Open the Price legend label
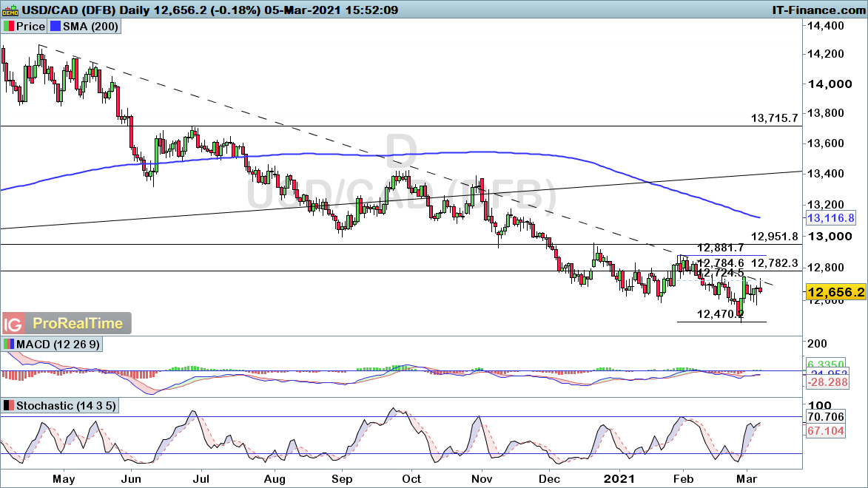The image size is (868, 488). pos(30,27)
